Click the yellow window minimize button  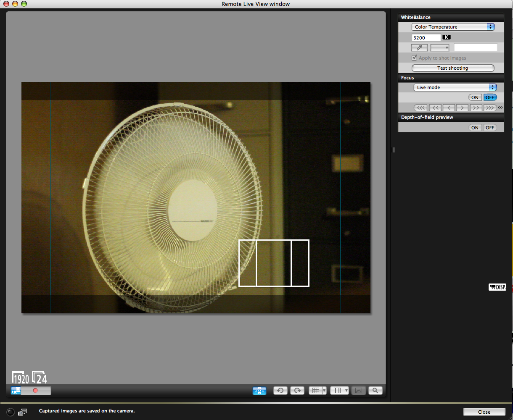coord(15,4)
